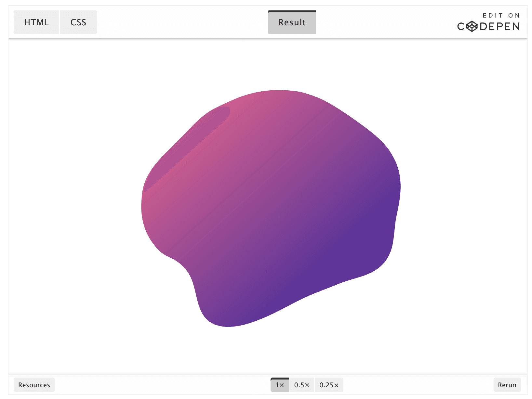Open the HTML tab
Viewport: 532px width, 399px height.
point(36,22)
